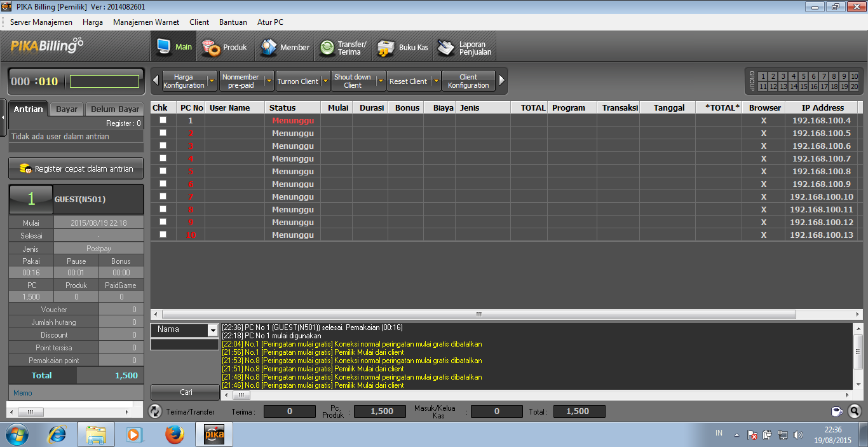The height and width of the screenshot is (447, 868).
Task: Open Firefox from the taskbar
Action: point(174,434)
